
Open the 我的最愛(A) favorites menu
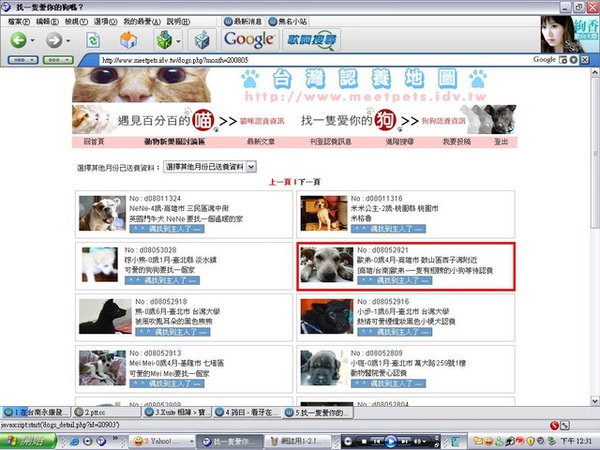[x=142, y=21]
